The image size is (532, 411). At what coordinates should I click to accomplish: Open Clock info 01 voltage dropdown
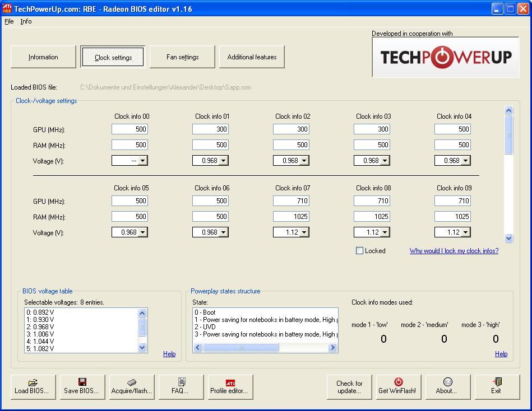click(x=224, y=161)
